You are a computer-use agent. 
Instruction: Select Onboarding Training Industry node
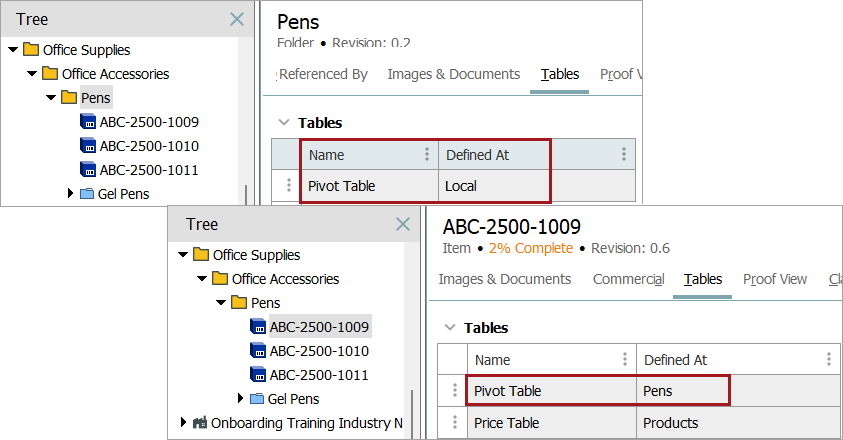pyautogui.click(x=306, y=423)
